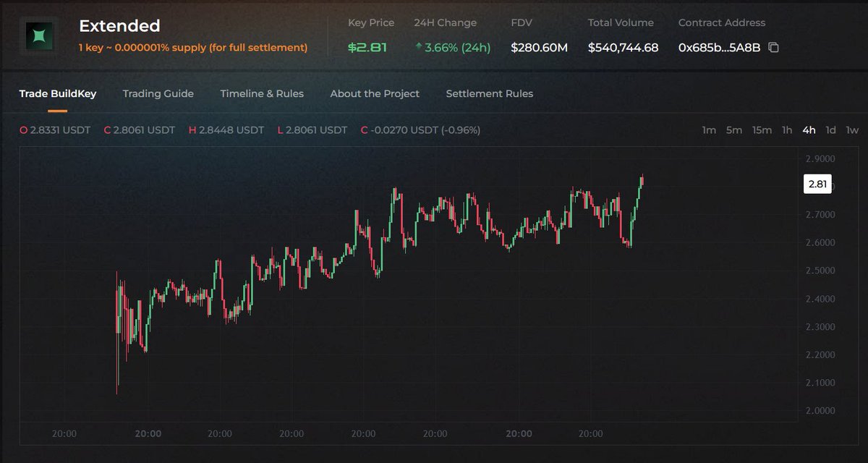
Task: Click the green 24H change up-arrow
Action: coord(419,47)
